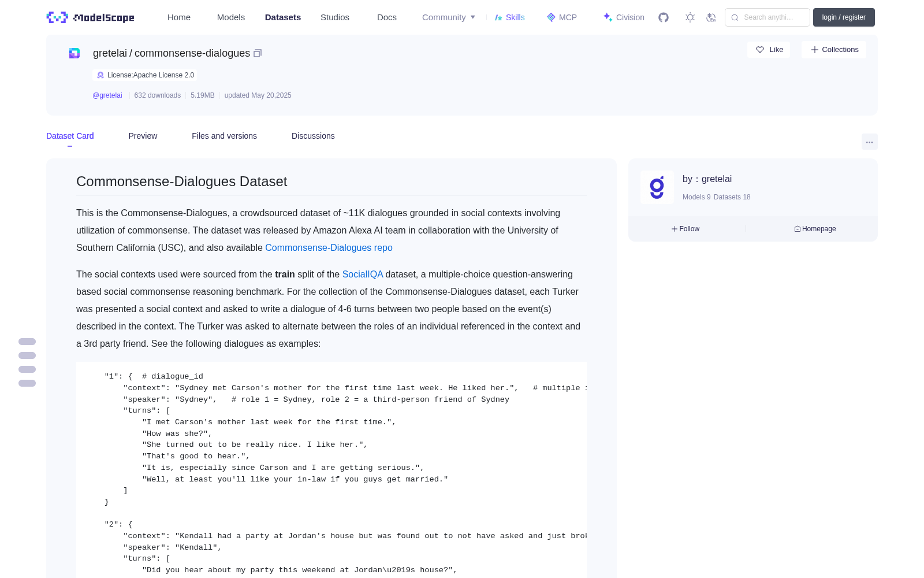Expand the Community dropdown menu
This screenshot has width=924, height=578.
(449, 17)
